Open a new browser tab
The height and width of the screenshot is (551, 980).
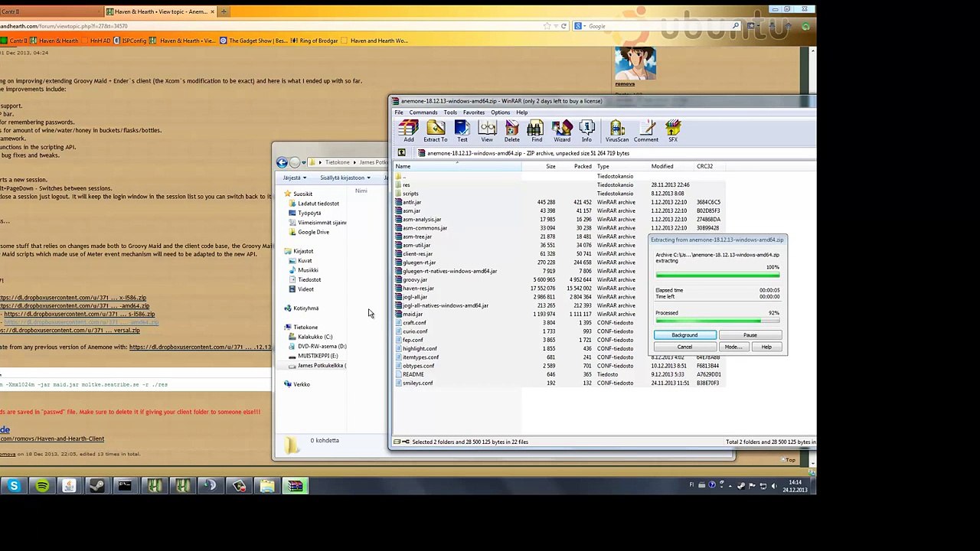(224, 11)
